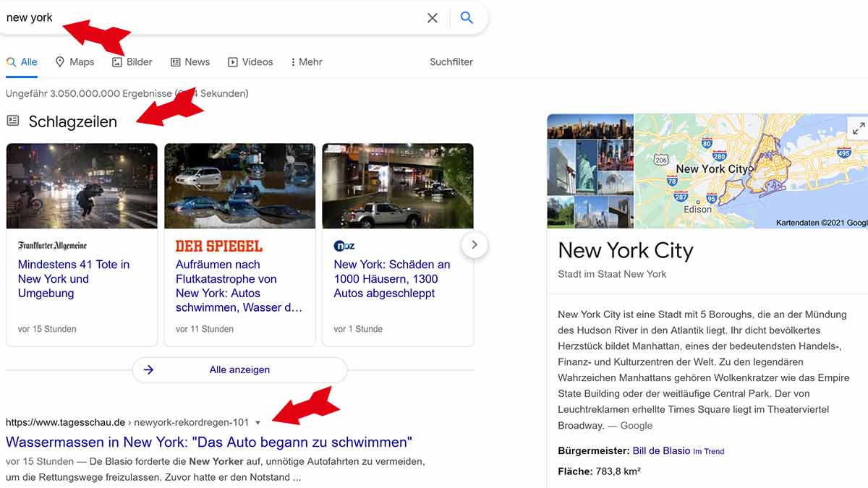This screenshot has width=868, height=488.
Task: Click the 'vor 1 Stunde' timestamp
Action: pos(358,329)
